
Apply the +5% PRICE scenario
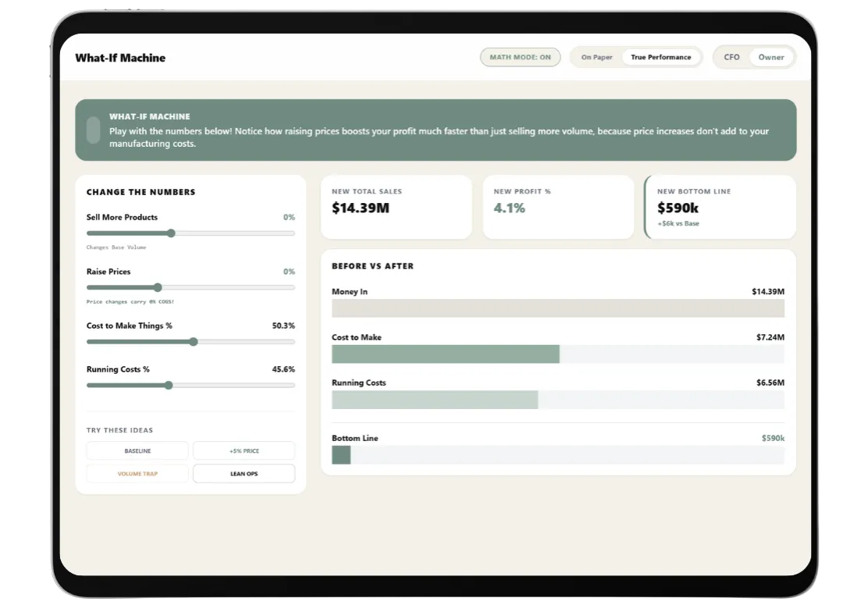244,450
